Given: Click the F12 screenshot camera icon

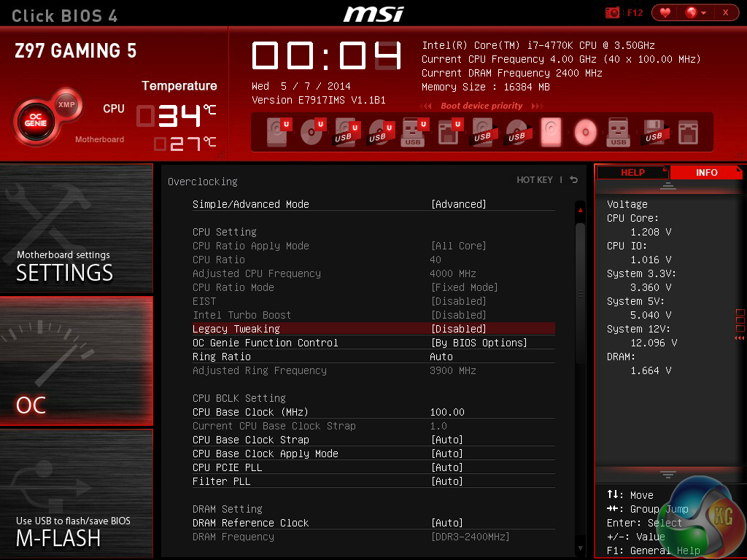Looking at the screenshot, I should pyautogui.click(x=612, y=13).
